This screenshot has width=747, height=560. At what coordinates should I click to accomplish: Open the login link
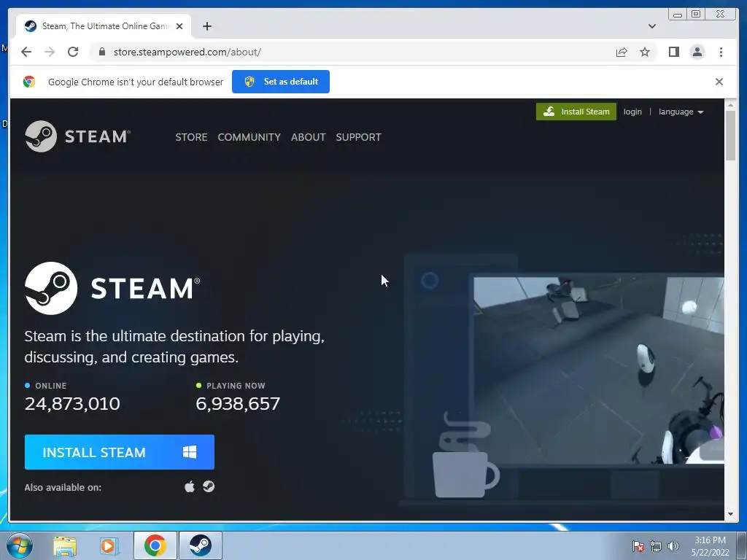pyautogui.click(x=632, y=112)
